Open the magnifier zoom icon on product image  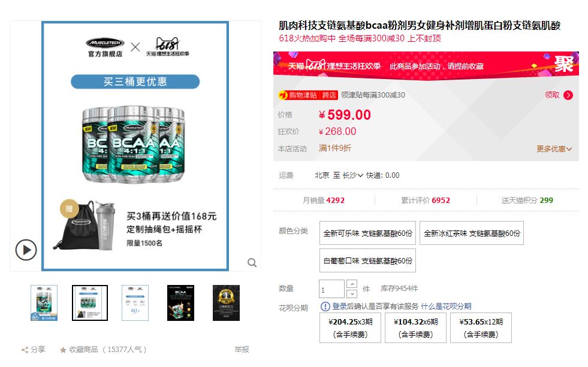click(x=252, y=262)
